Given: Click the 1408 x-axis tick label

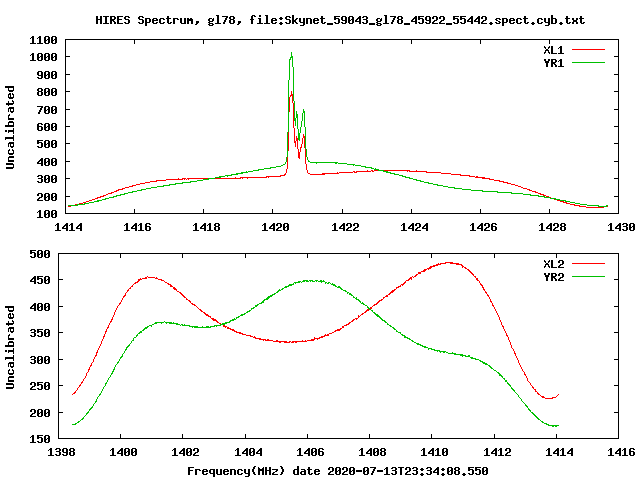Looking at the screenshot, I should click(x=372, y=452).
